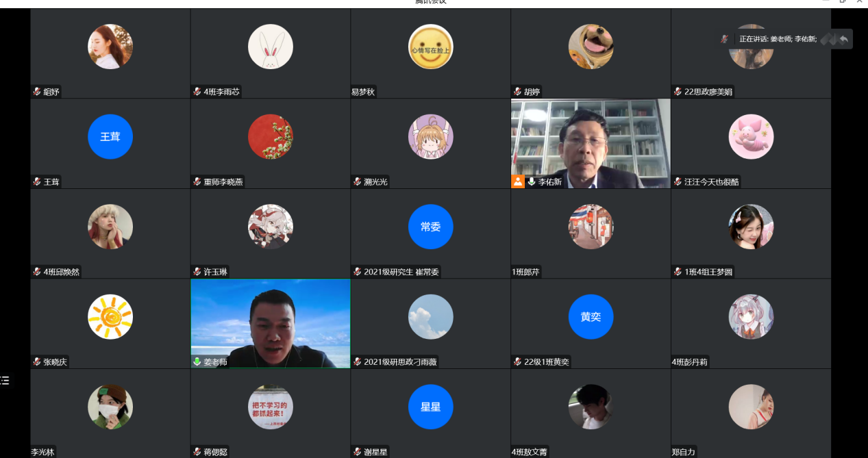Open the side panel list icon at left edge
868x458 pixels.
click(5, 380)
